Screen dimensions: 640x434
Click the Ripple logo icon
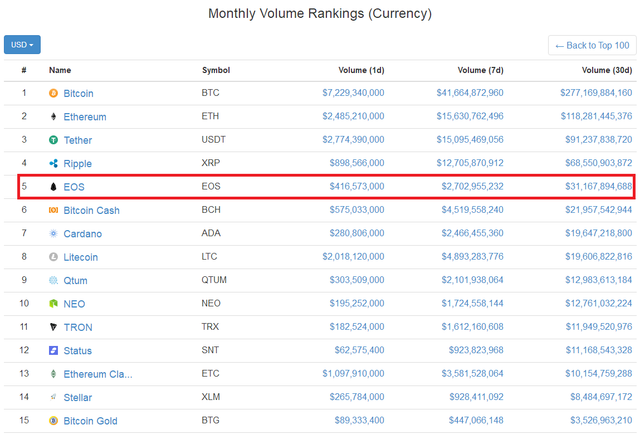point(54,163)
